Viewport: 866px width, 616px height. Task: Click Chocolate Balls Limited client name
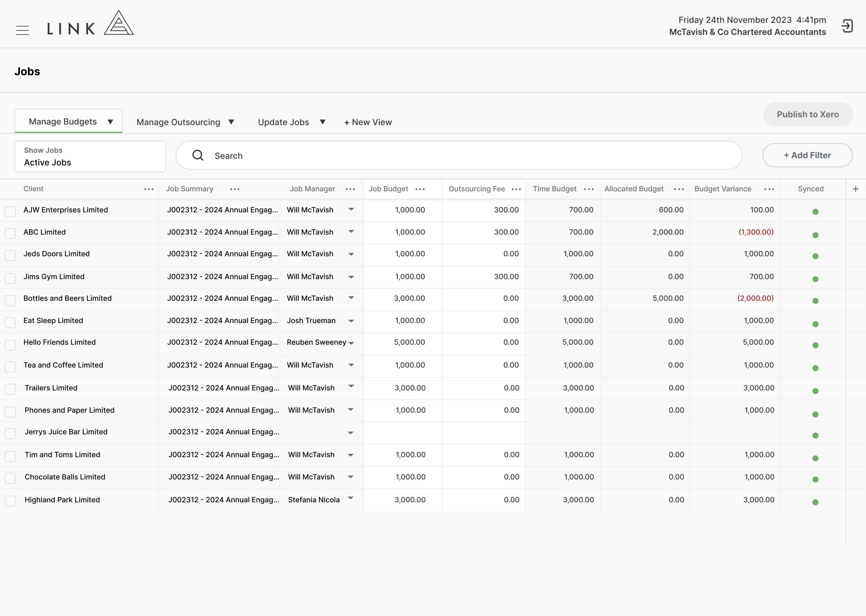click(x=65, y=477)
